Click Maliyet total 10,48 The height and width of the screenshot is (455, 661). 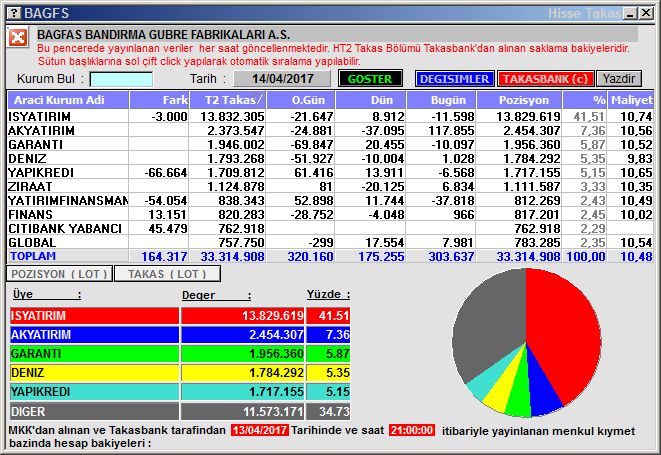[637, 256]
